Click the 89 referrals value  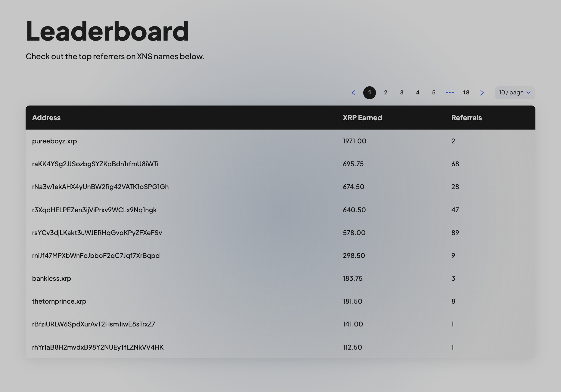point(455,232)
